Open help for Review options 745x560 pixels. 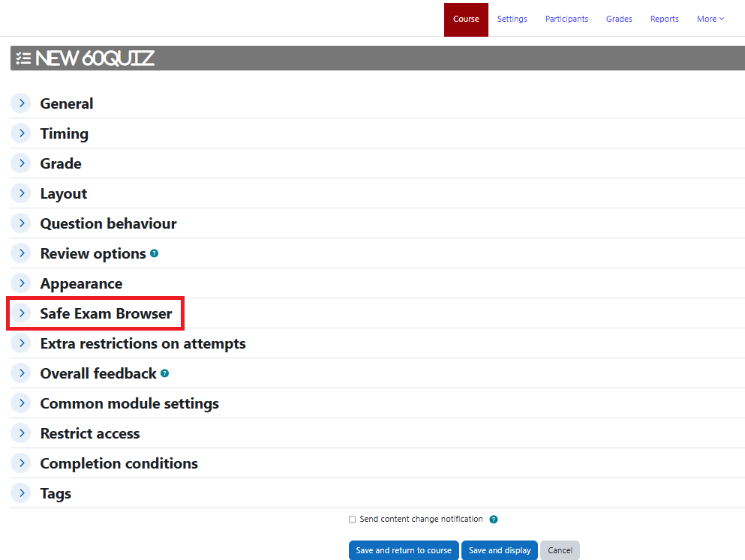point(154,253)
